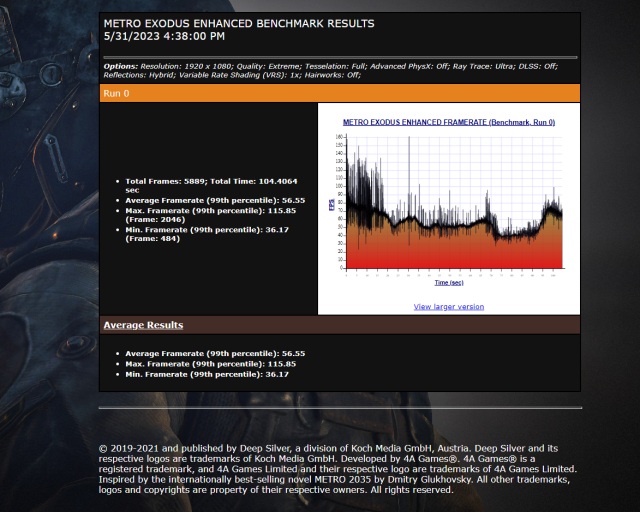Click the 'Average Results' heading
Image resolution: width=640 pixels, height=512 pixels.
(143, 325)
